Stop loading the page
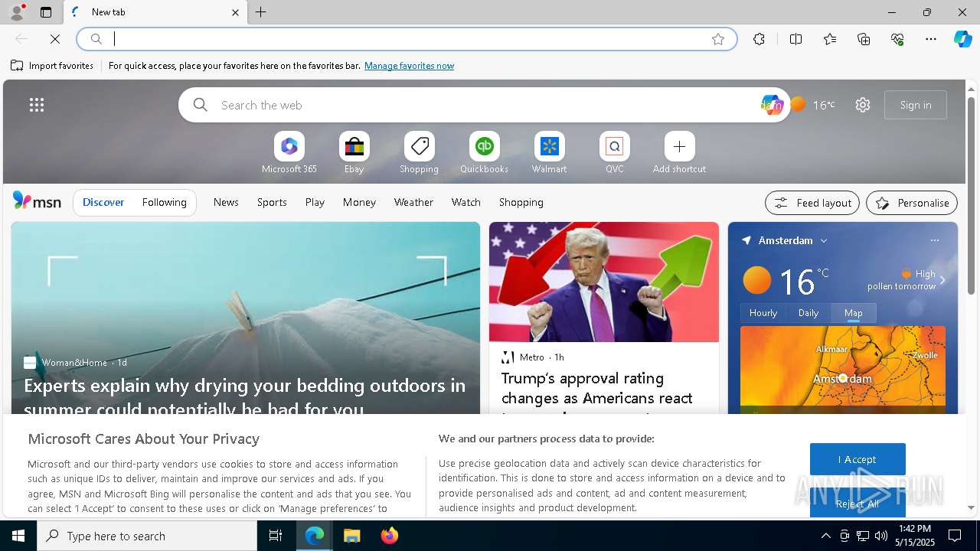This screenshot has height=551, width=980. pos(55,39)
